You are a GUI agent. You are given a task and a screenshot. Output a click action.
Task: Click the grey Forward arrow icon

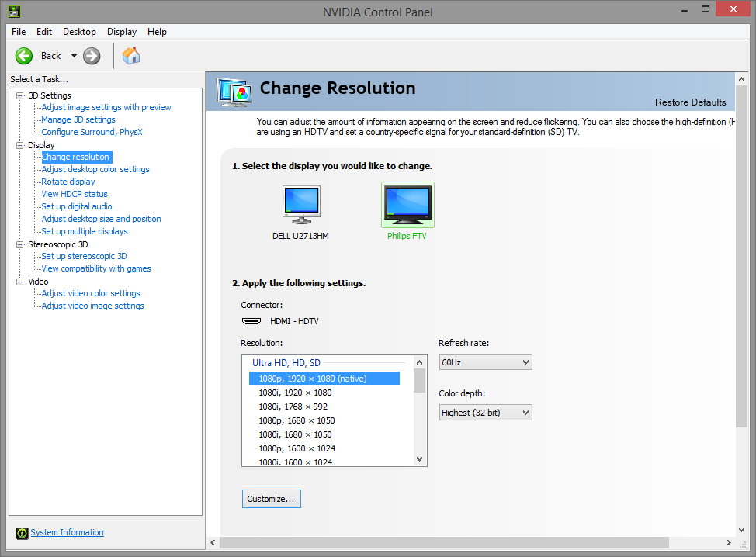coord(92,56)
